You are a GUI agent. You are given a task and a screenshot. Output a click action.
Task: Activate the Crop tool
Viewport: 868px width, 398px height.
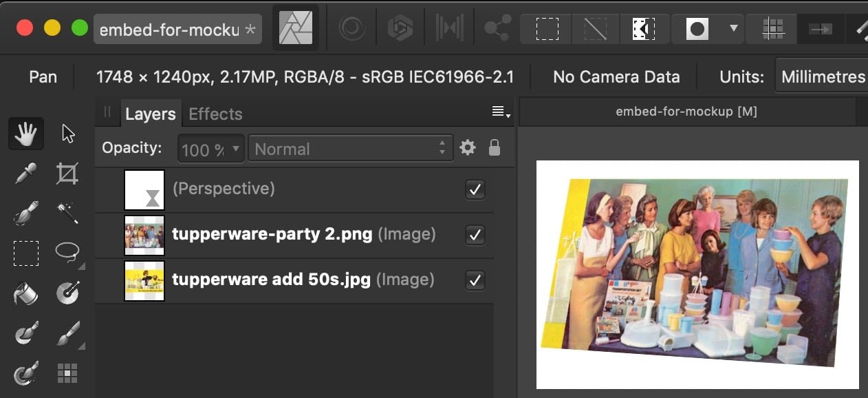tap(67, 174)
